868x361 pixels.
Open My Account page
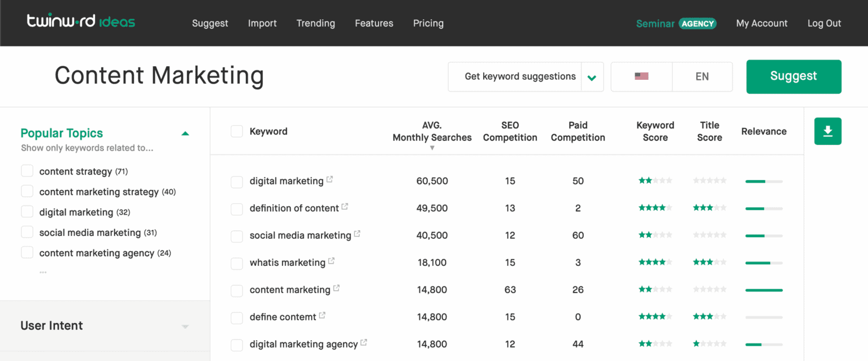(x=762, y=23)
